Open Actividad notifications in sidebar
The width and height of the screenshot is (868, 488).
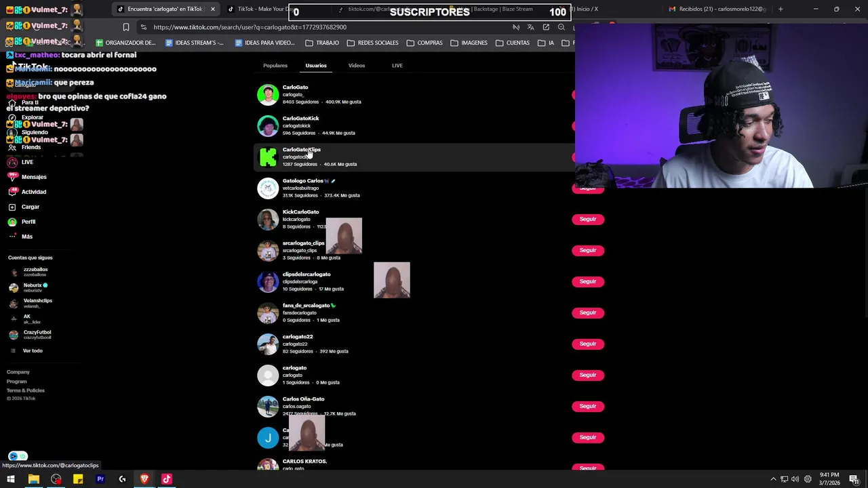point(27,192)
